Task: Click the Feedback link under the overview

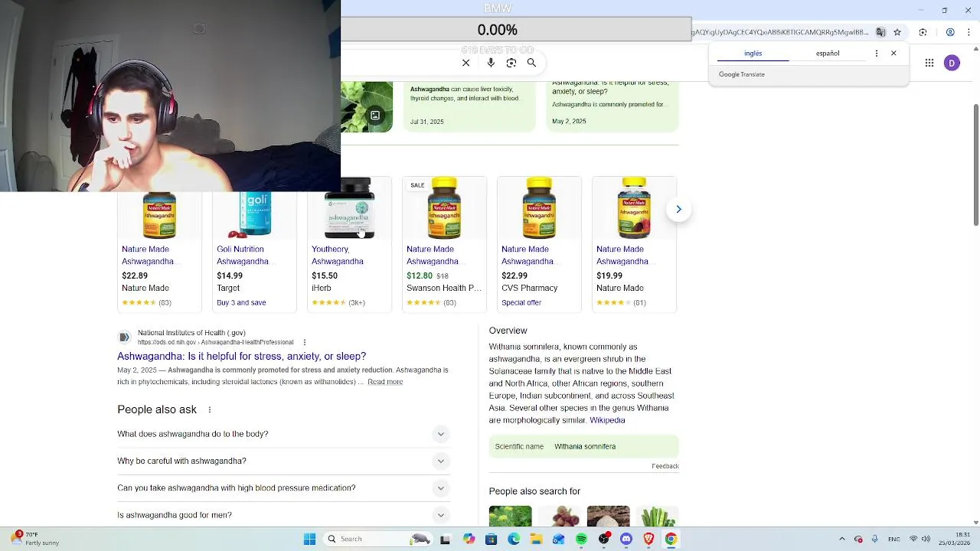Action: coord(665,466)
